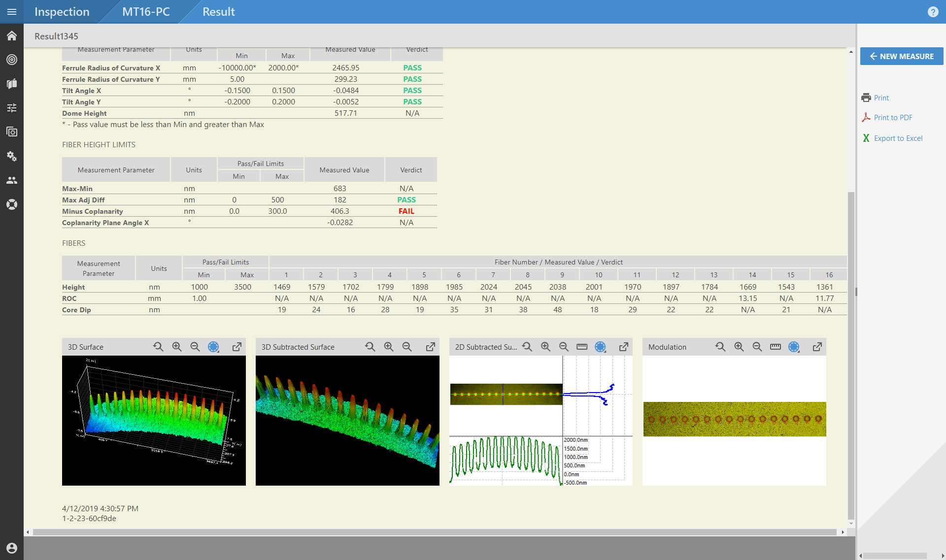Screen dimensions: 946x560
Task: Export results to Excel
Action: 898,138
